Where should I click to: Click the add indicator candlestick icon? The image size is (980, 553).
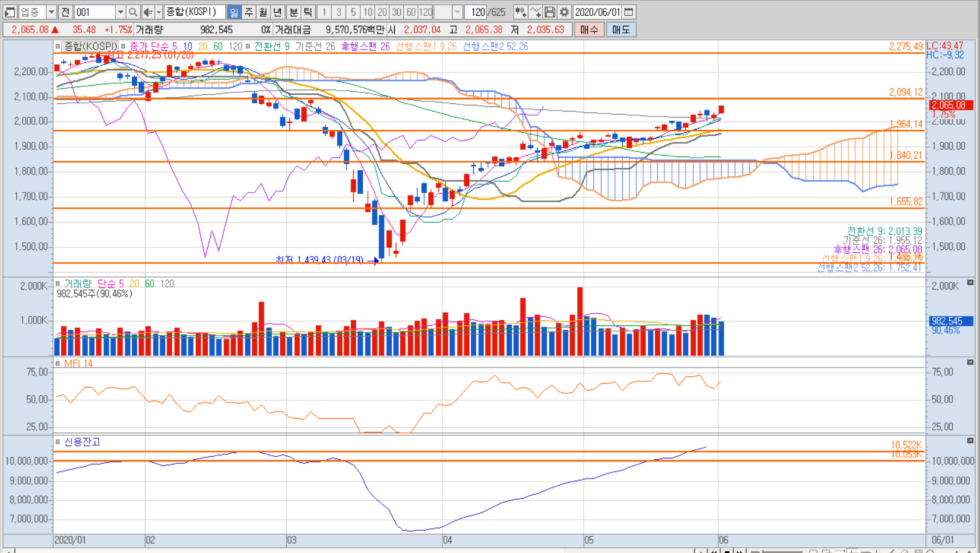[x=520, y=12]
